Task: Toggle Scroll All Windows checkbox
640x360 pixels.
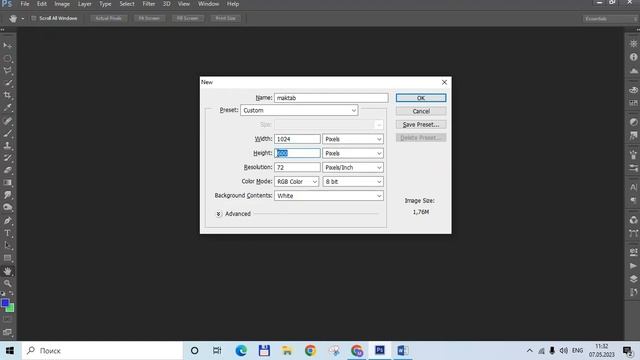Action: pos(34,18)
